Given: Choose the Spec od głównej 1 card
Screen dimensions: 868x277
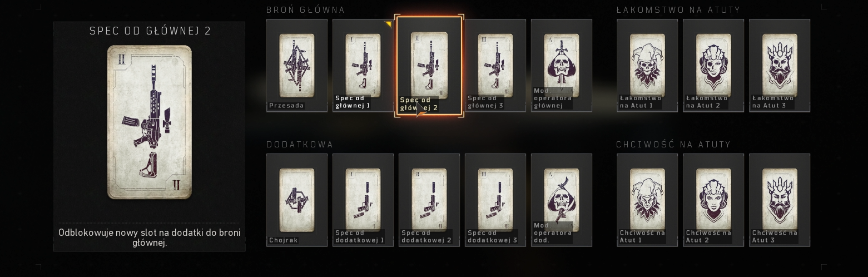Looking at the screenshot, I should tap(363, 66).
